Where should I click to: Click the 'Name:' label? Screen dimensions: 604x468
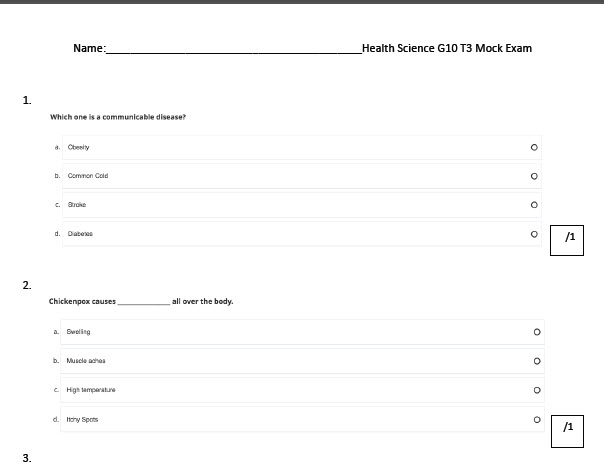click(89, 48)
